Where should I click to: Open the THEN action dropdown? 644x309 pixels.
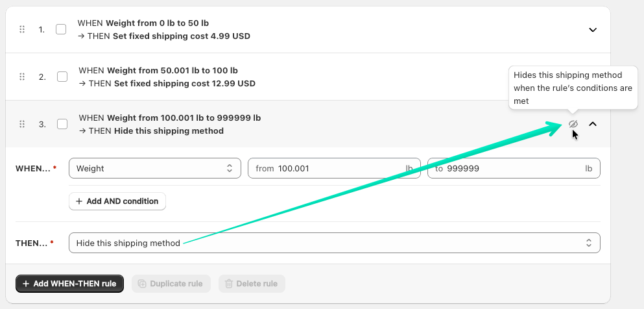pyautogui.click(x=334, y=243)
